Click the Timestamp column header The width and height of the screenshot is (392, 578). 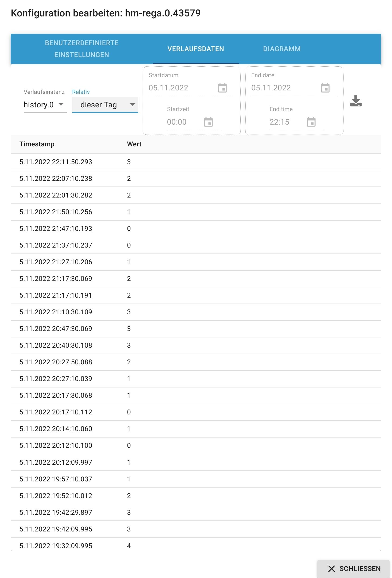pyautogui.click(x=37, y=144)
